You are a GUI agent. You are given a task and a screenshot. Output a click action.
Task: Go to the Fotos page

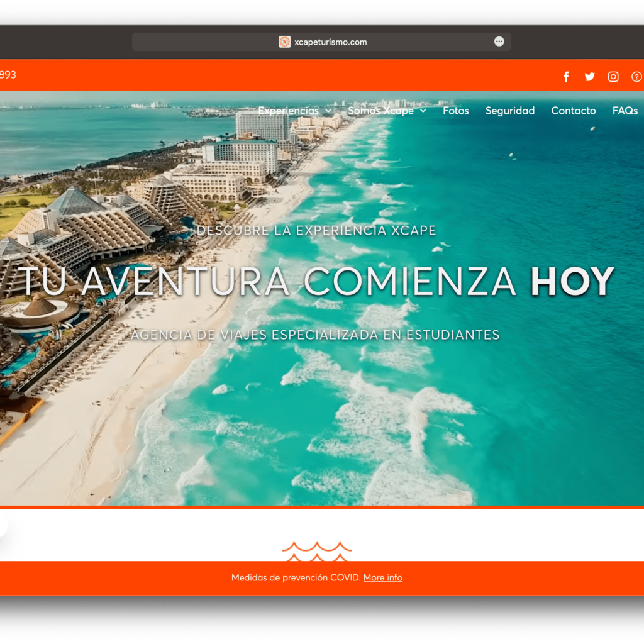(x=456, y=111)
